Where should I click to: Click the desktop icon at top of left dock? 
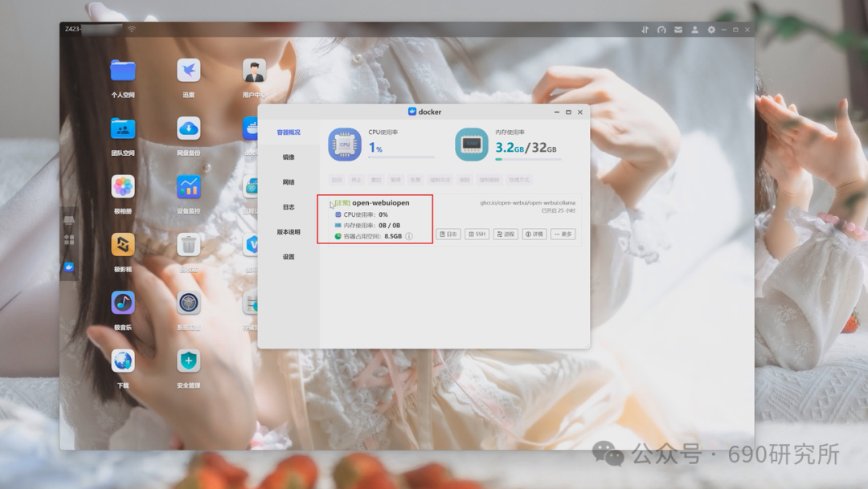(x=69, y=220)
